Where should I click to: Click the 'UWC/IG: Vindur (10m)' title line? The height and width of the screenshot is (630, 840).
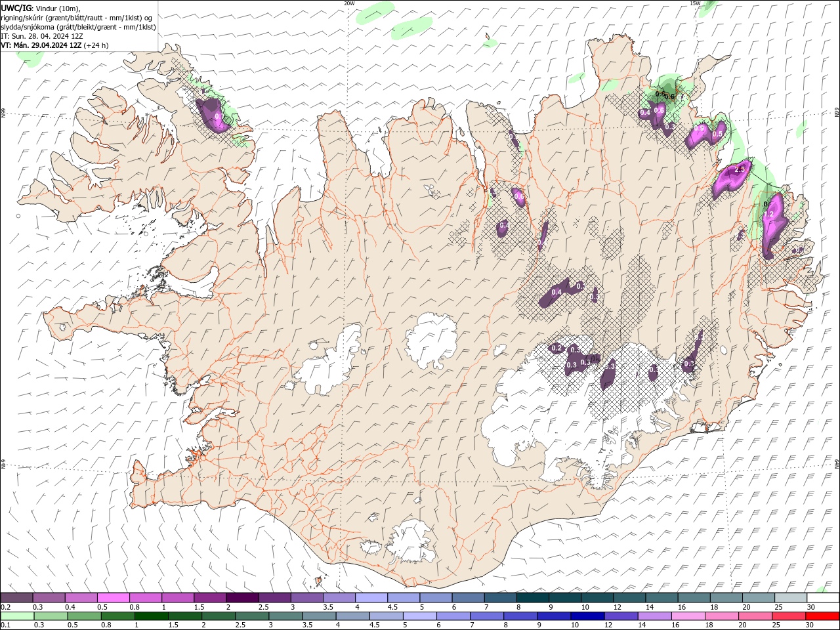(41, 8)
